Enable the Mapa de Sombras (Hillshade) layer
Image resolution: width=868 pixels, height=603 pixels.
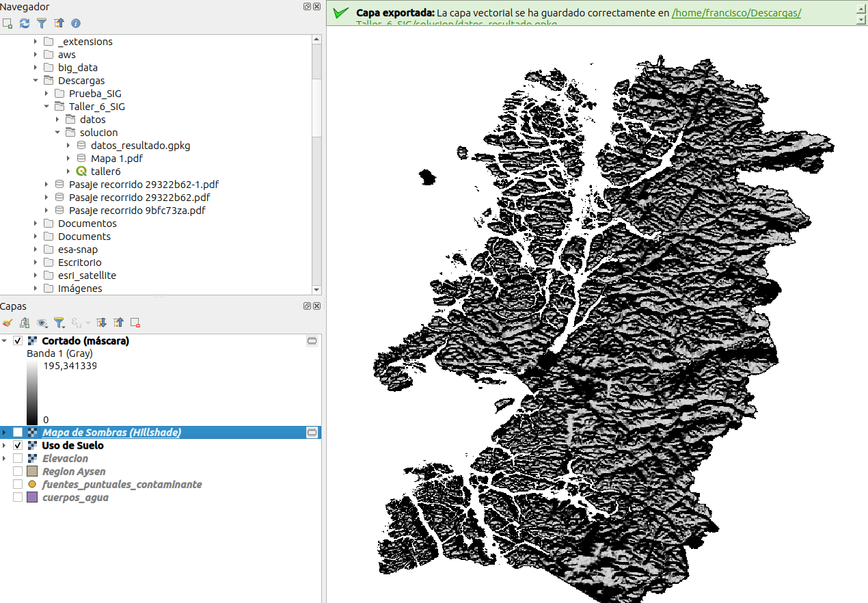point(18,433)
